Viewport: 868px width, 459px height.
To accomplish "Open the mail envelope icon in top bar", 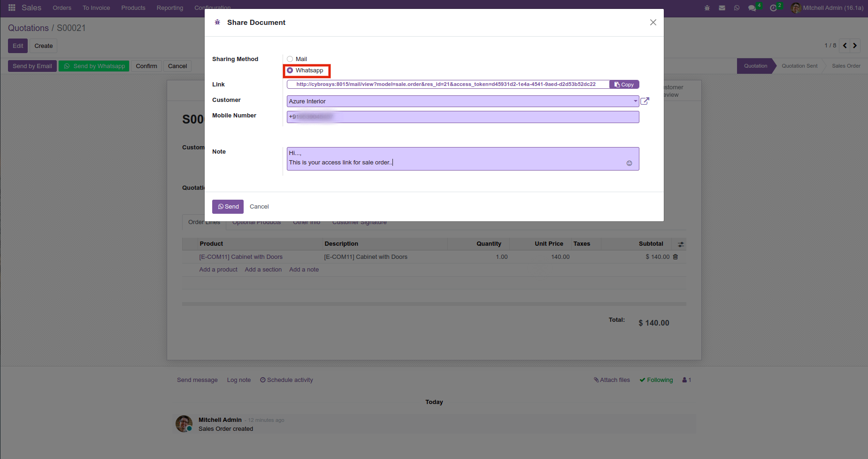I will point(722,8).
